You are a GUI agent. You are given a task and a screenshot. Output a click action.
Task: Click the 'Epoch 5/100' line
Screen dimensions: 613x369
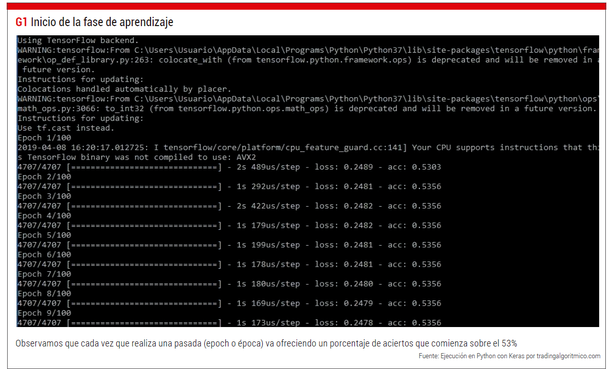point(44,235)
